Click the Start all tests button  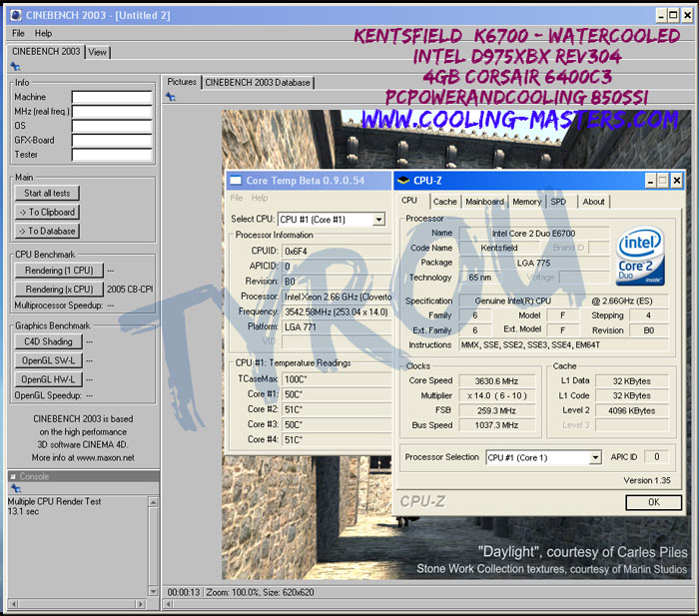click(x=47, y=194)
